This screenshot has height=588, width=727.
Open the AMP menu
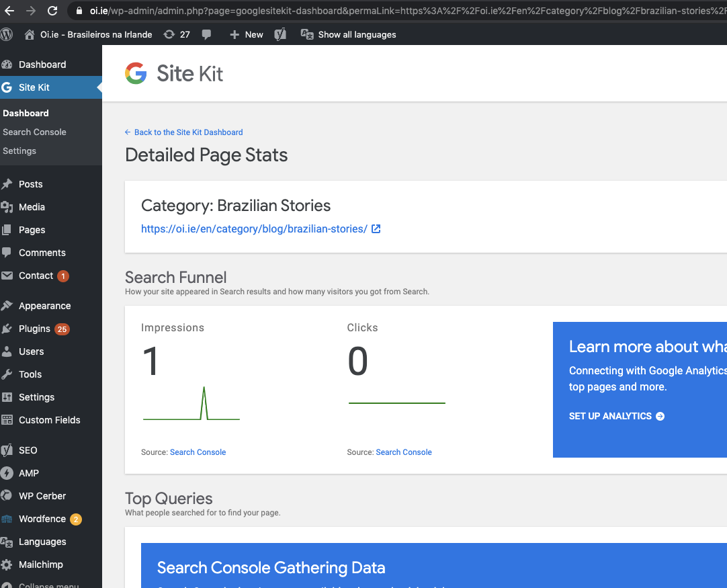click(51, 473)
